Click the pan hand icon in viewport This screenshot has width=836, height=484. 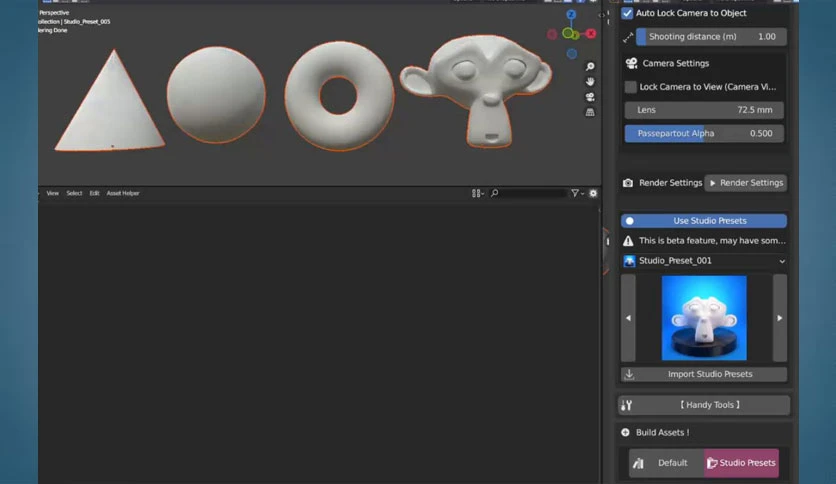[590, 82]
